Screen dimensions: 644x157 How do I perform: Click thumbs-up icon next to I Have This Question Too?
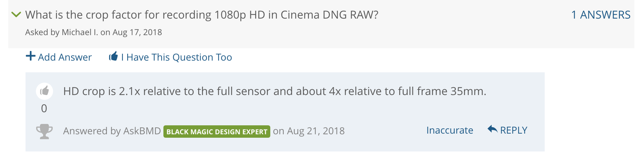tap(113, 56)
